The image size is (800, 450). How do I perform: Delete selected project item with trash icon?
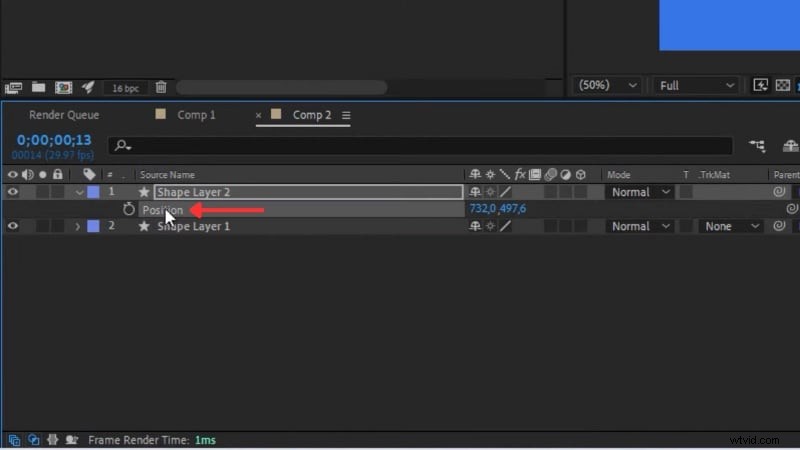(161, 87)
